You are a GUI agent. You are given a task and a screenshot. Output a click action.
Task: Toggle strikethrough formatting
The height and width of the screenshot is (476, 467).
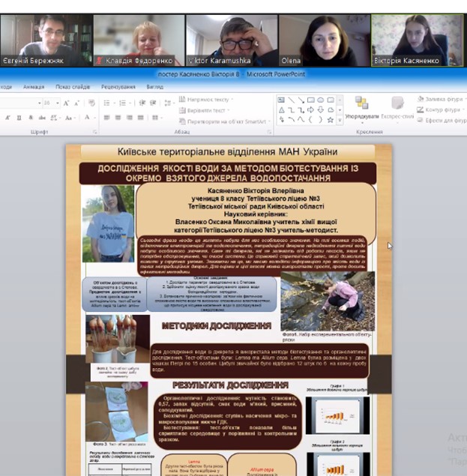pos(42,118)
